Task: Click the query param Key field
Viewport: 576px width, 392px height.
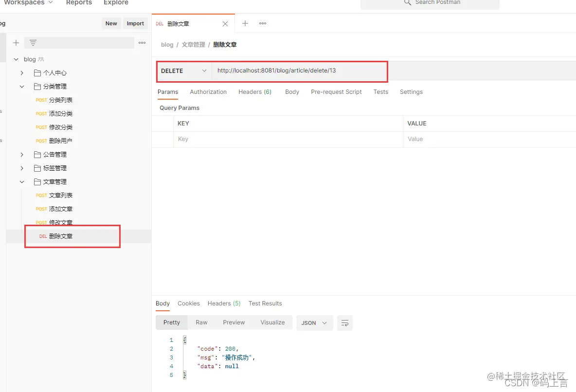Action: pos(288,139)
